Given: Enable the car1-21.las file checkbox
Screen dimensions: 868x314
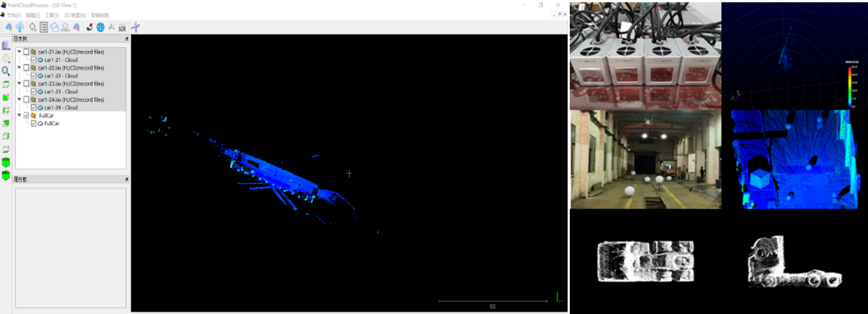Looking at the screenshot, I should [x=26, y=52].
